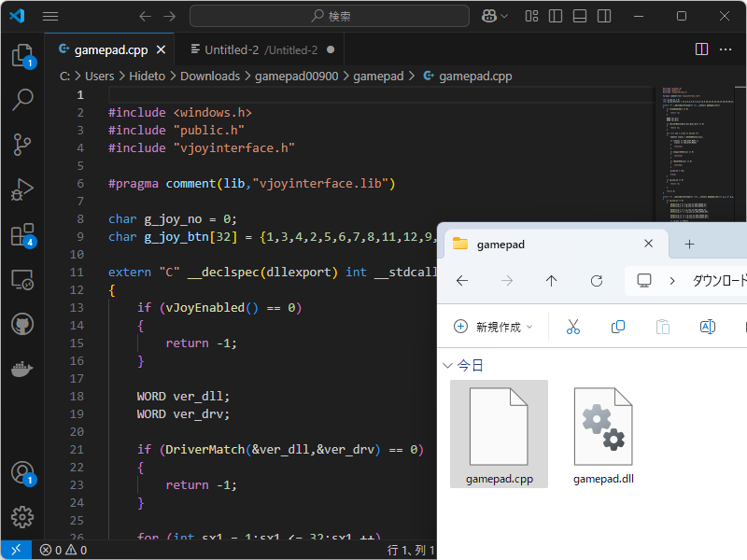The height and width of the screenshot is (560, 747).
Task: Open the Explorer view in VS Code
Action: [22, 55]
